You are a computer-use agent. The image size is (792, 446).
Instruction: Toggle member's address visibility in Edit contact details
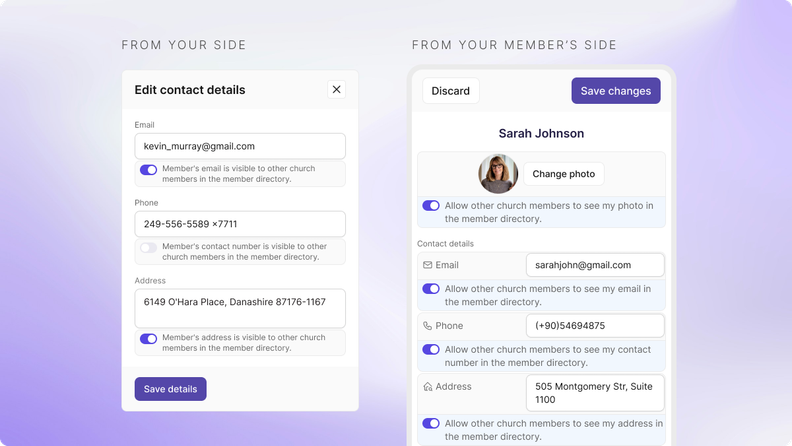[148, 338]
